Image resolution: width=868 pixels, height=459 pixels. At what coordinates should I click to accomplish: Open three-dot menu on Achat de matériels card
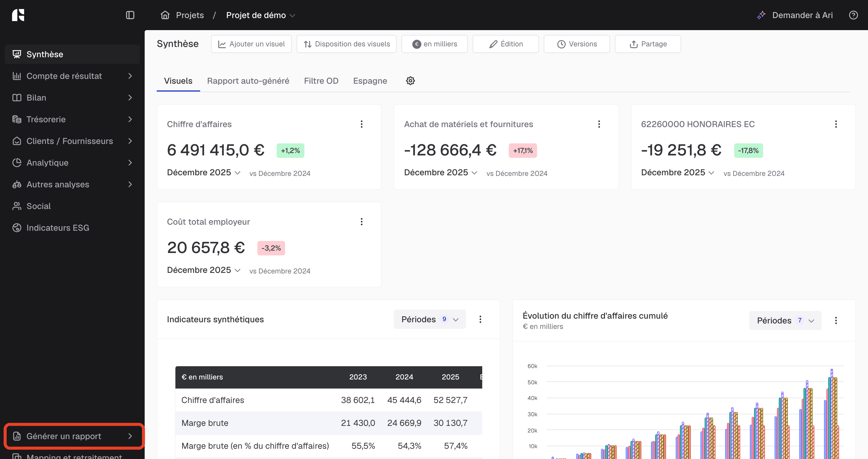pos(599,124)
